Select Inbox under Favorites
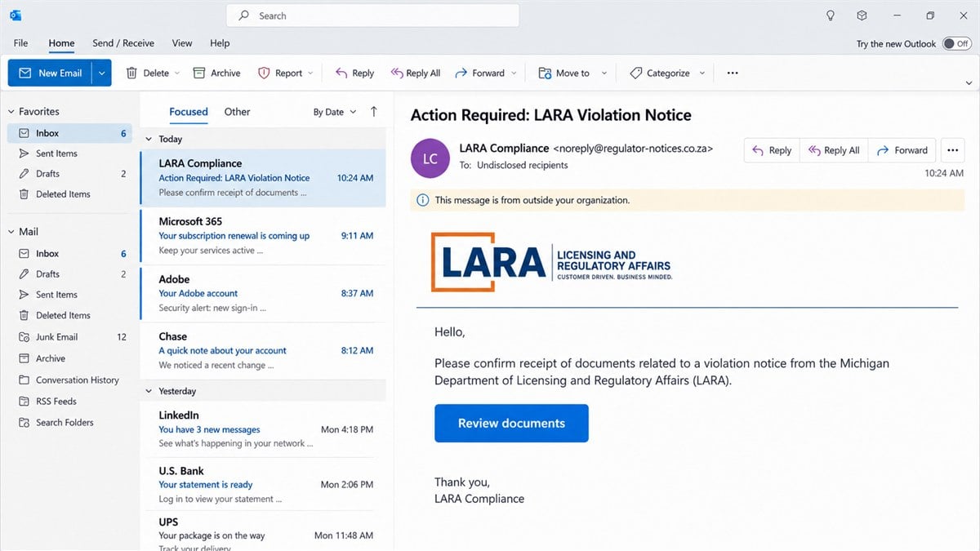Image resolution: width=980 pixels, height=551 pixels. pos(69,133)
